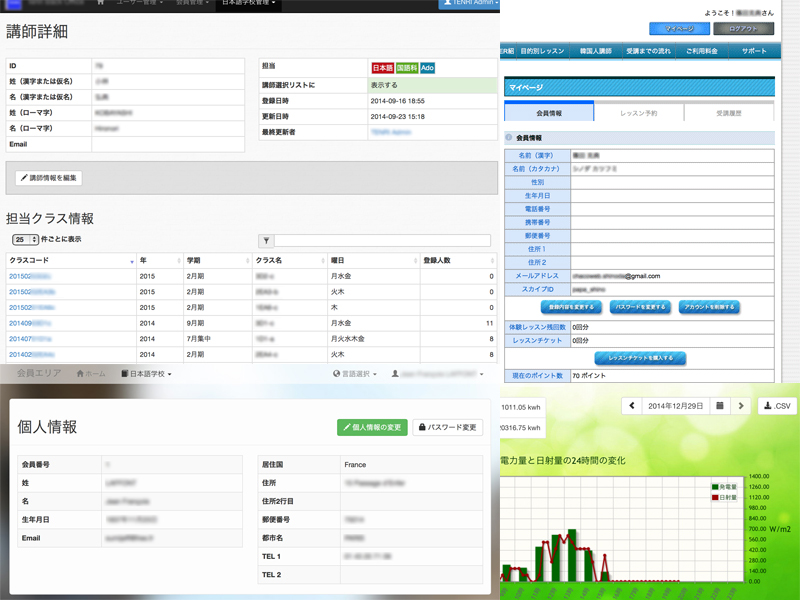The height and width of the screenshot is (600, 800).
Task: Open the 言語選択 language dropdown
Action: [355, 374]
